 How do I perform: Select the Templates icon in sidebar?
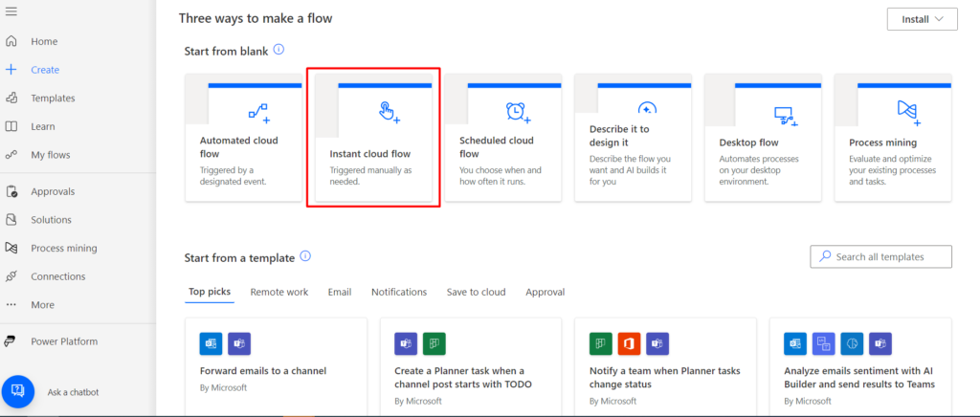point(11,98)
